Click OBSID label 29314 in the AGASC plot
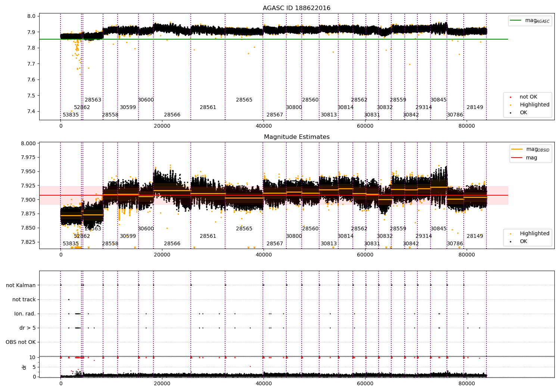The width and height of the screenshot is (560, 392). [424, 108]
